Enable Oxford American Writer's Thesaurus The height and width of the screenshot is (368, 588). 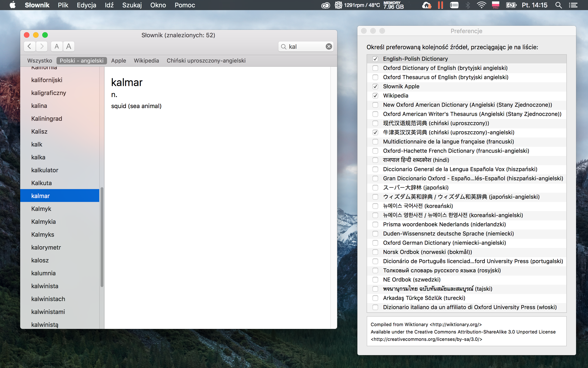click(x=375, y=114)
